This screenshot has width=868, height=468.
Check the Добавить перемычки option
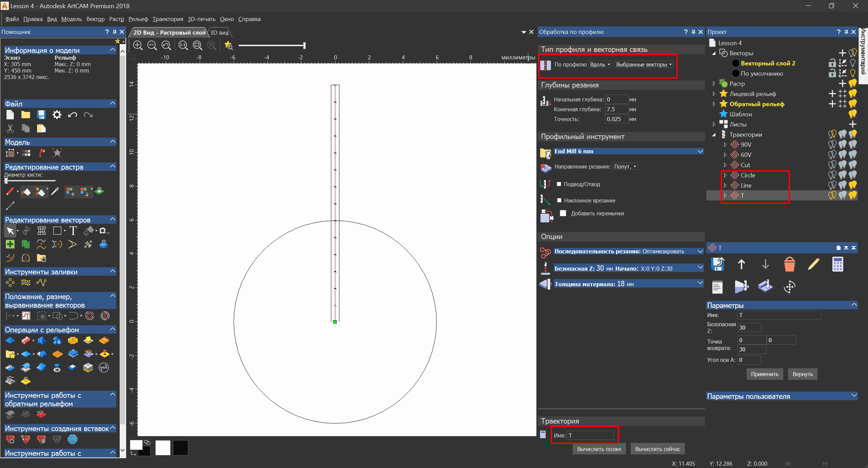(563, 213)
